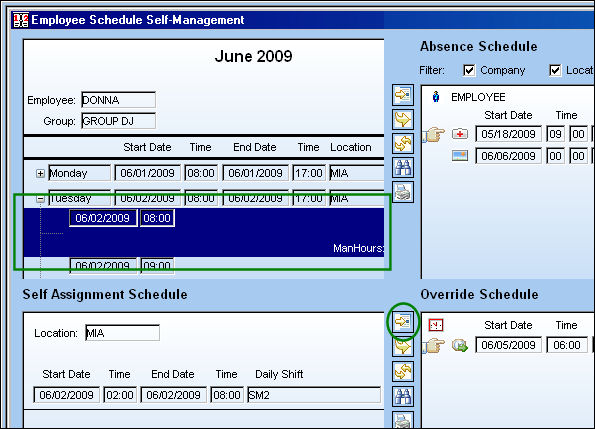Click the double swap arrows icon beside Override Schedule
The width and height of the screenshot is (595, 429).
pyautogui.click(x=403, y=371)
